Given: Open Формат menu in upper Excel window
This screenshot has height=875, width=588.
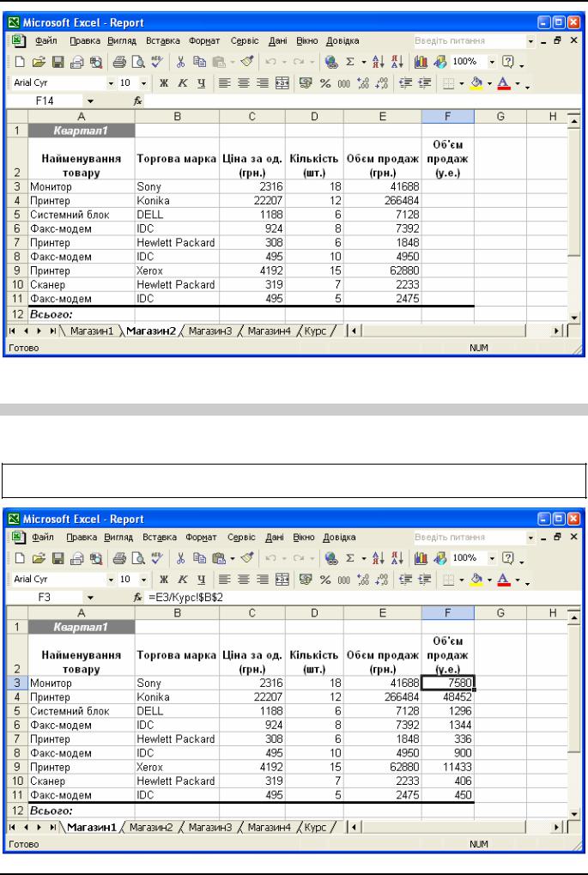Looking at the screenshot, I should coord(204,40).
